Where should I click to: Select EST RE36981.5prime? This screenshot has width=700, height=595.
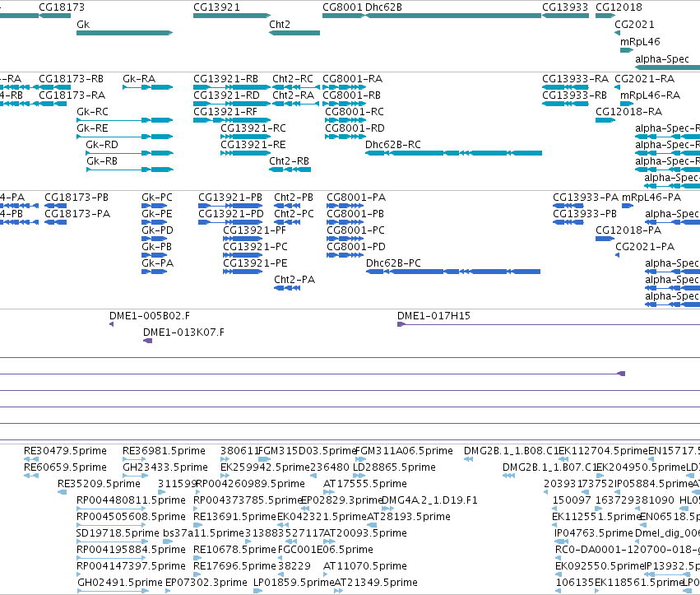(x=134, y=460)
